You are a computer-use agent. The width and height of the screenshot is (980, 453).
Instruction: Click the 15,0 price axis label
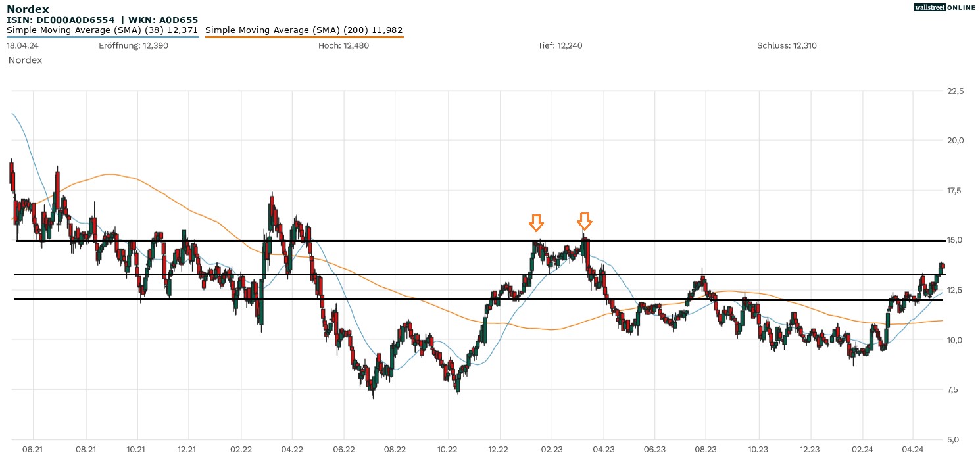[955, 240]
